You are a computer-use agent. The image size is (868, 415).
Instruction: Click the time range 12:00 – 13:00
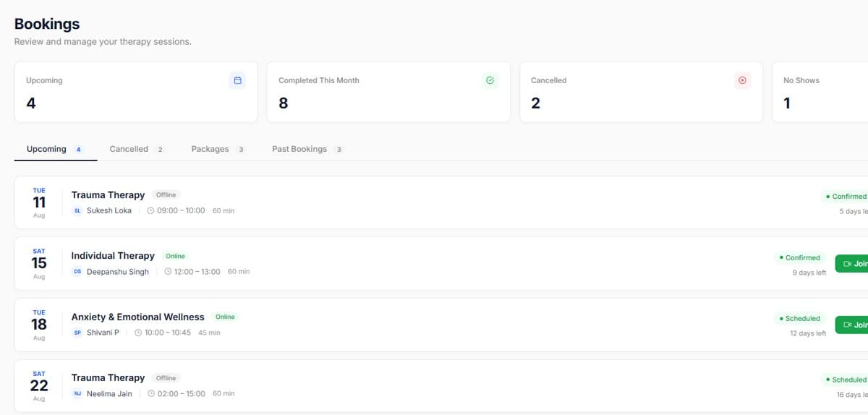[x=197, y=272]
